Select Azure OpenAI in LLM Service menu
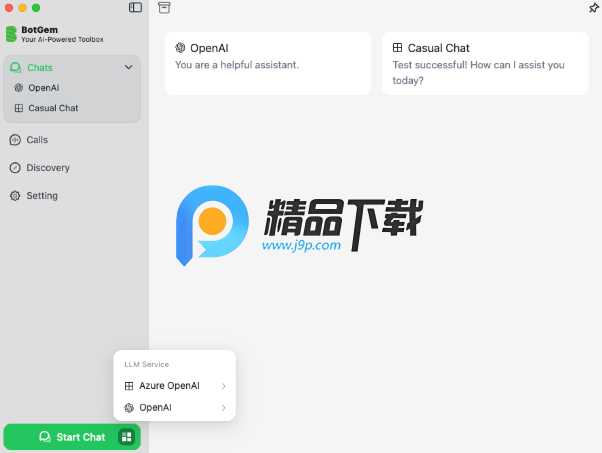 (x=175, y=386)
